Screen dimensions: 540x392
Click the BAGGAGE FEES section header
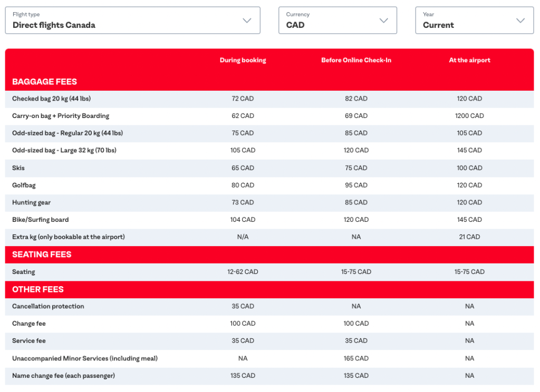click(45, 82)
